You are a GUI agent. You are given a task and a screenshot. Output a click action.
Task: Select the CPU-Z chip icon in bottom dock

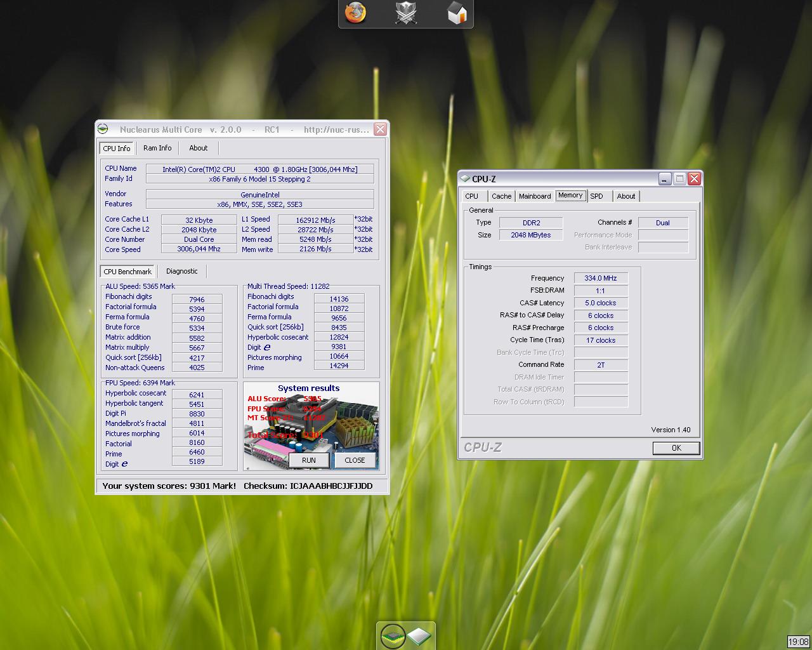pos(419,635)
